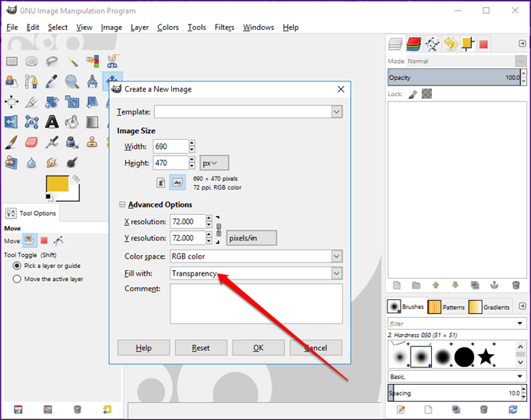Click the Cancel button in dialog

tap(315, 348)
